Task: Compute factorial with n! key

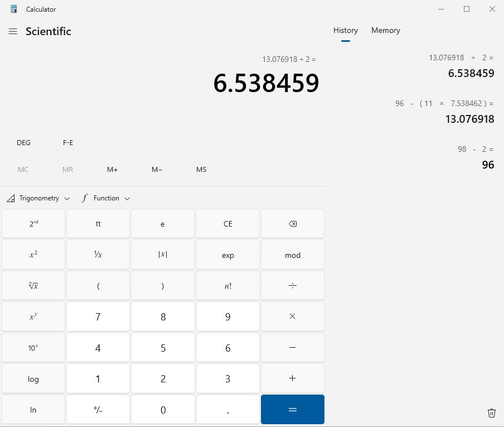Action: tap(227, 285)
